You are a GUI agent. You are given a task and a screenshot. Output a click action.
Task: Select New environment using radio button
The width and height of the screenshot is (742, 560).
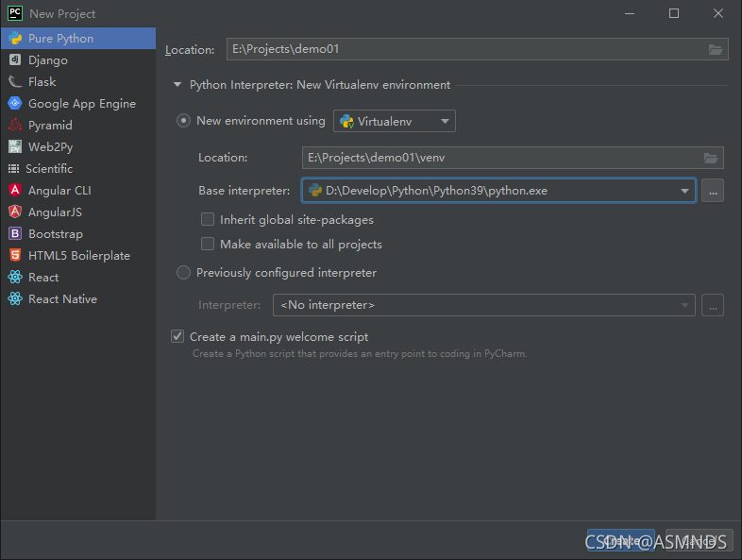click(183, 121)
